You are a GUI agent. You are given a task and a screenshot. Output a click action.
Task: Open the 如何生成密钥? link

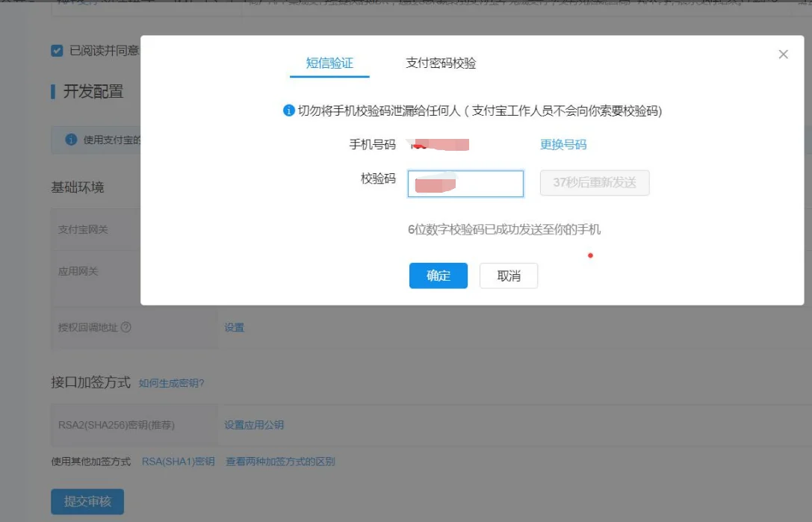click(171, 383)
